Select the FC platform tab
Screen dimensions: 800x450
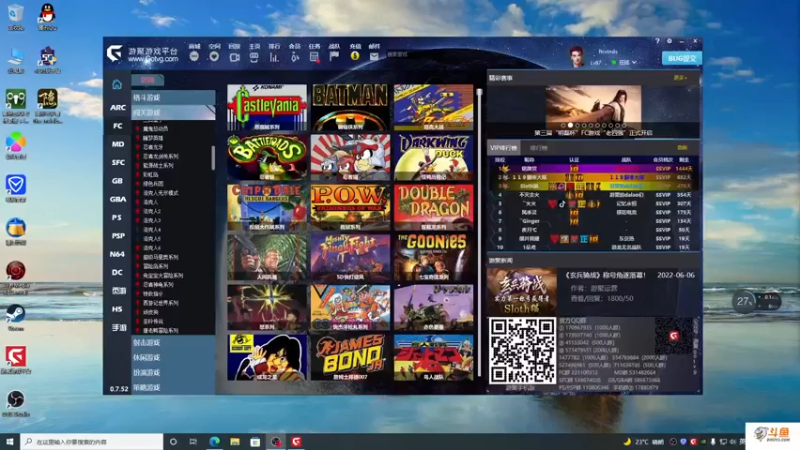(118, 126)
